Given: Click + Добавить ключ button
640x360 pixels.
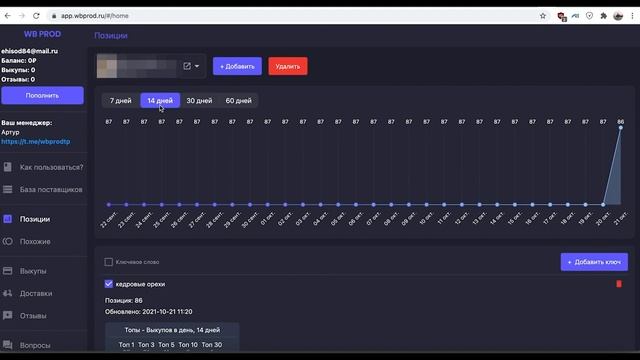Looking at the screenshot, I should [594, 262].
